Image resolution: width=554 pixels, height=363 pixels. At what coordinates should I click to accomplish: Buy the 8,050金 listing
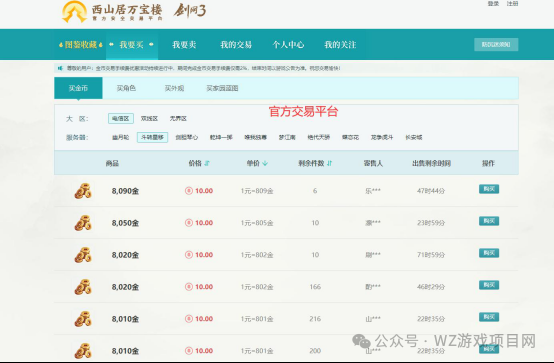pos(489,221)
